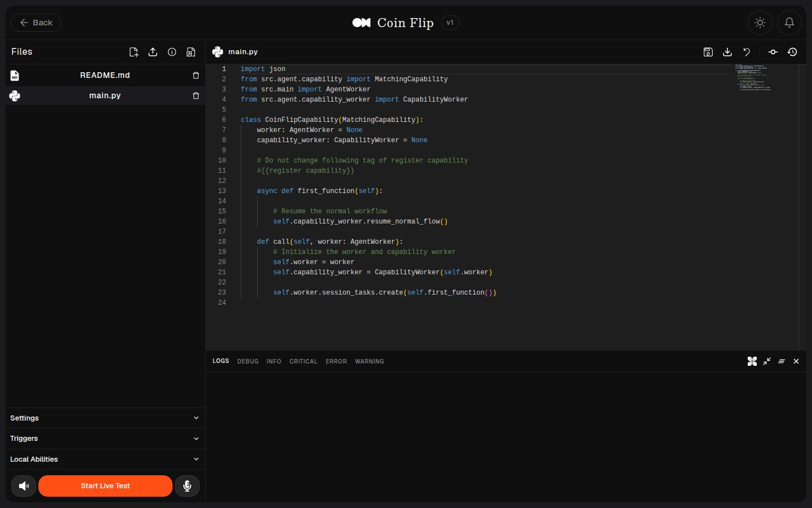Start the live test
The width and height of the screenshot is (812, 508).
(105, 486)
